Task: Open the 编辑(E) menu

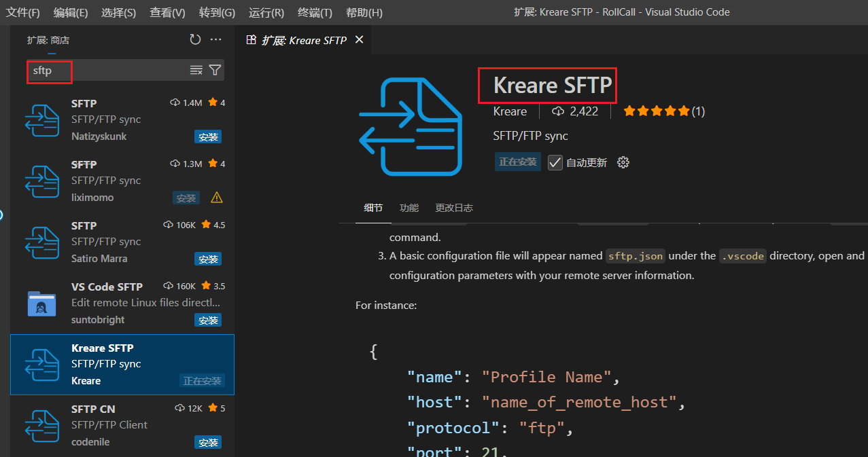Action: 71,12
